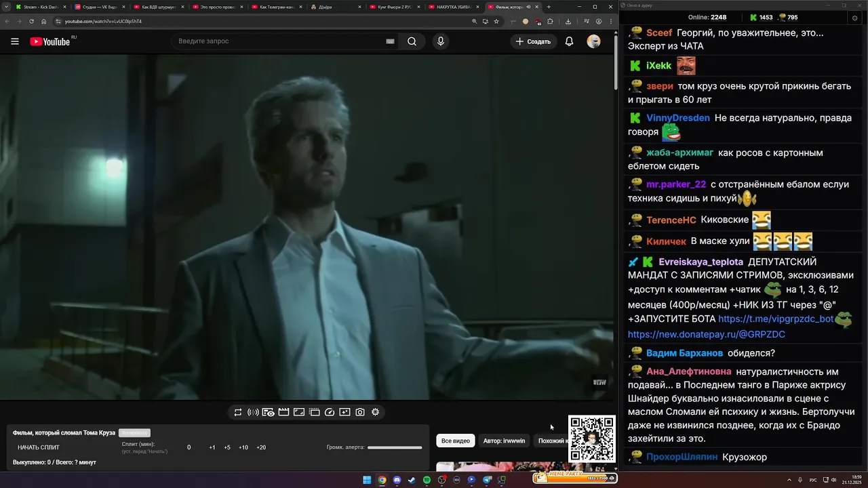Image resolution: width=868 pixels, height=488 pixels.
Task: Open Telegram from the taskbar
Action: [x=486, y=480]
